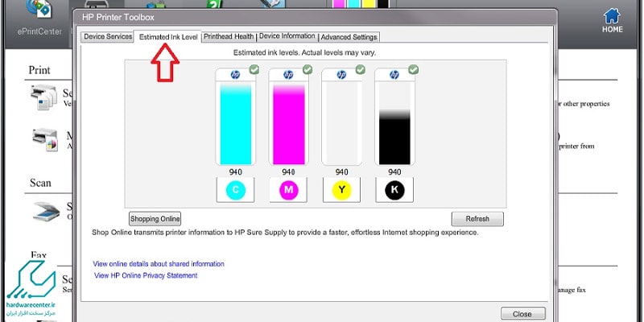Click the HP logo on yellow cartridge
This screenshot has height=322, width=644.
click(341, 75)
